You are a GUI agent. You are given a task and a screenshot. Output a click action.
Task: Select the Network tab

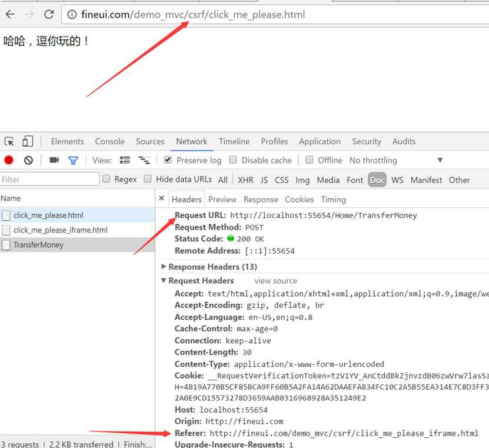191,142
